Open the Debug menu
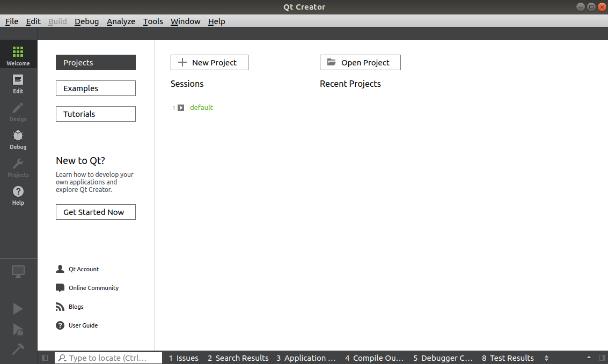 click(86, 21)
